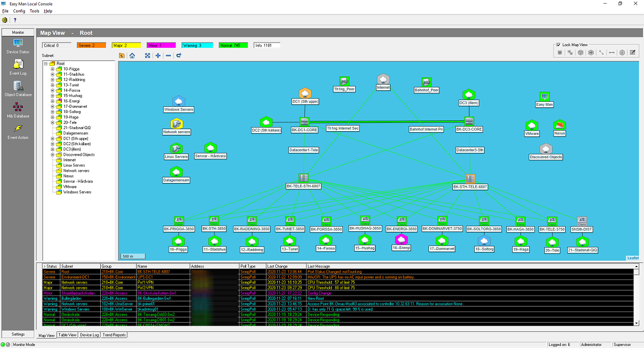Click the map edit pencil icon
Viewport: 644px width, 348px height.
click(632, 52)
